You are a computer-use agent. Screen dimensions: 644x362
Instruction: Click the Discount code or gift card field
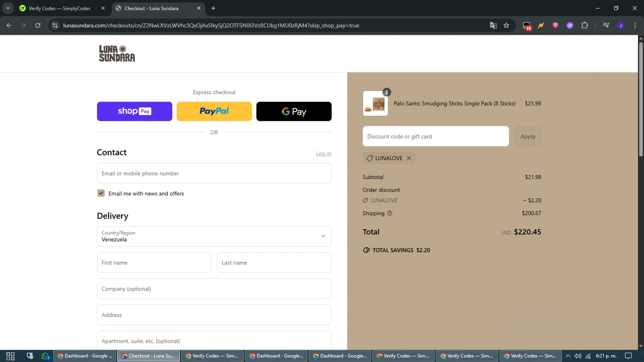tap(436, 136)
